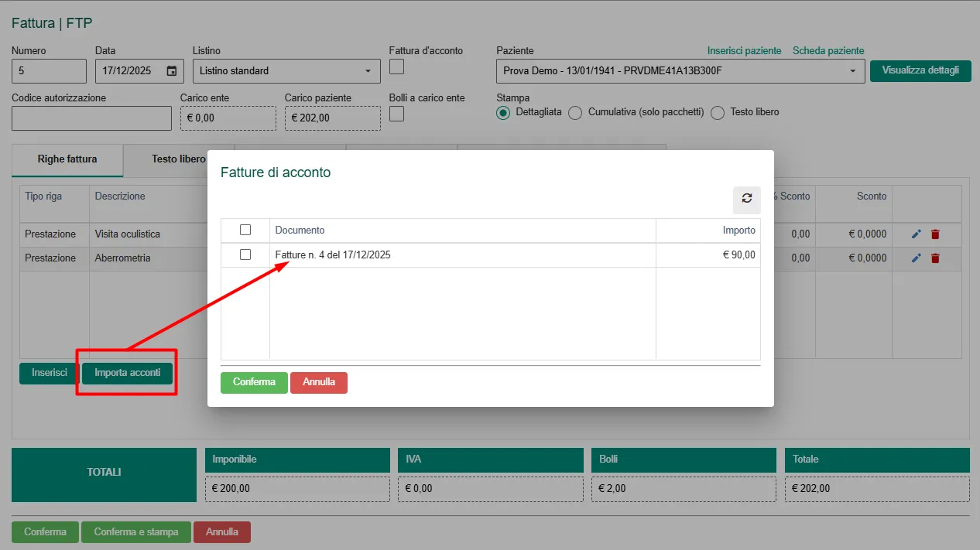Image resolution: width=980 pixels, height=550 pixels.
Task: Select the Cumulativa (solo pacchetti) print option
Action: 575,113
